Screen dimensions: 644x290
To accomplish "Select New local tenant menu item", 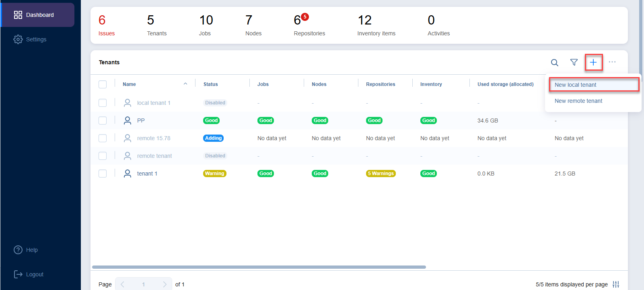I will pyautogui.click(x=576, y=85).
